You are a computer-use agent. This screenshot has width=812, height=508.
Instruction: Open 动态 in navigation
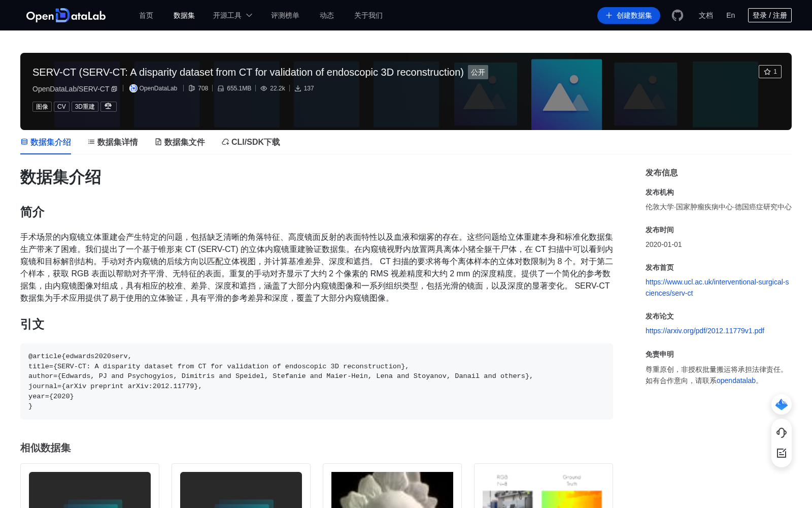pyautogui.click(x=327, y=15)
